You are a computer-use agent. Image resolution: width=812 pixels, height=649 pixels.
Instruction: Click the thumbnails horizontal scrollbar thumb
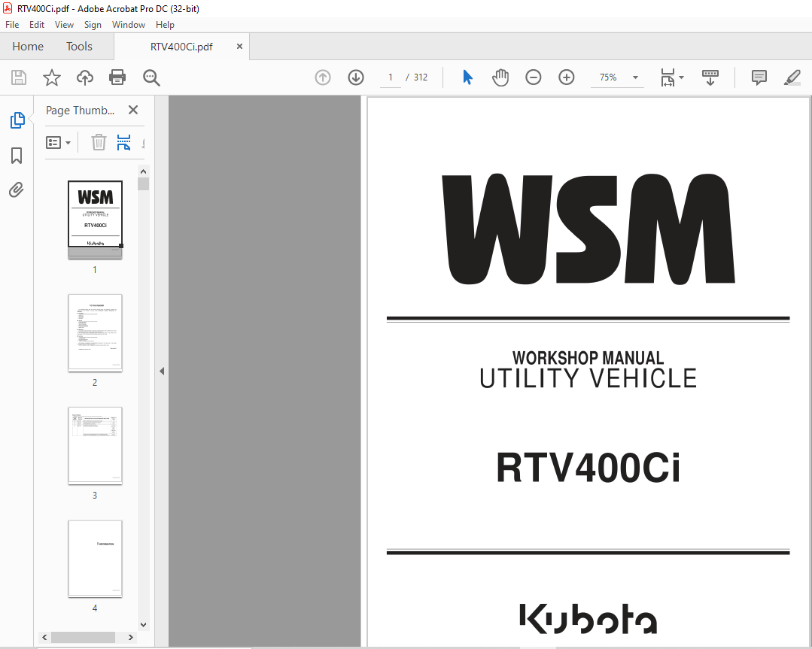[x=83, y=637]
